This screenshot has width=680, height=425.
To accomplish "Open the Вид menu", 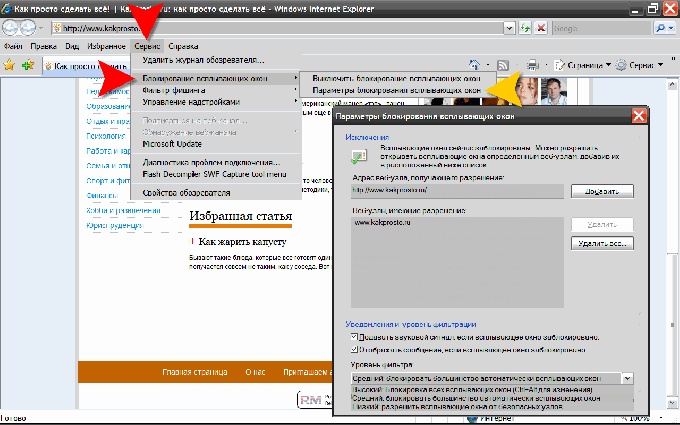I will (72, 46).
